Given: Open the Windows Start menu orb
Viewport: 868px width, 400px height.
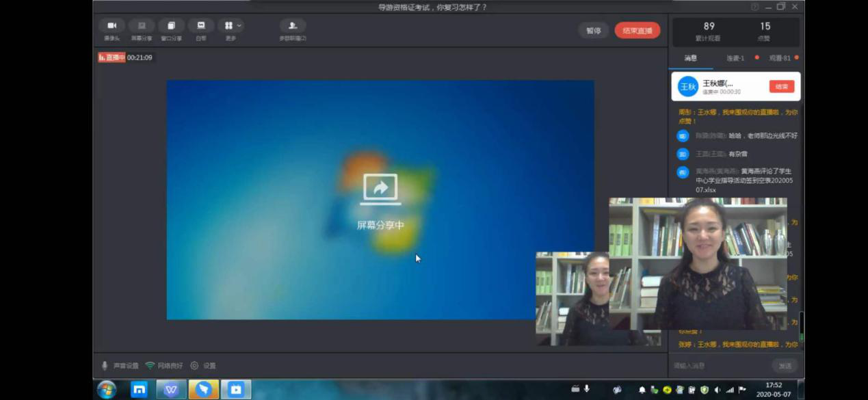Looking at the screenshot, I should [x=106, y=390].
